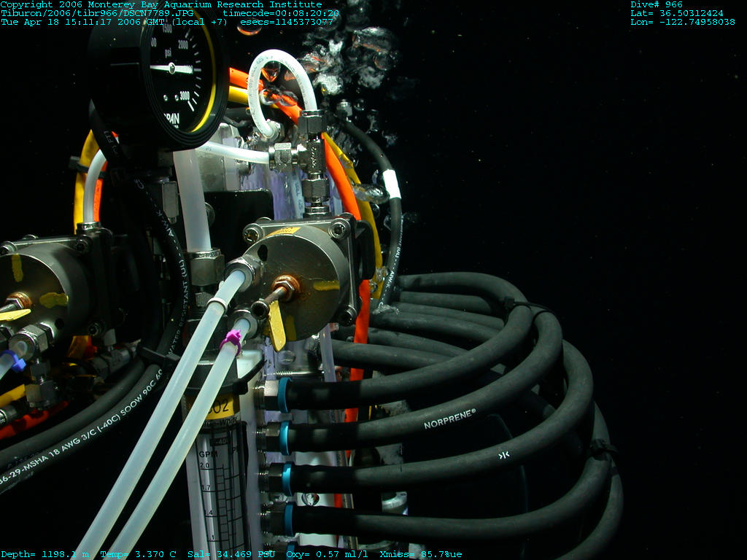
Task: Click the Monterey Bay Aquarium copyright line
Action: 161,4
